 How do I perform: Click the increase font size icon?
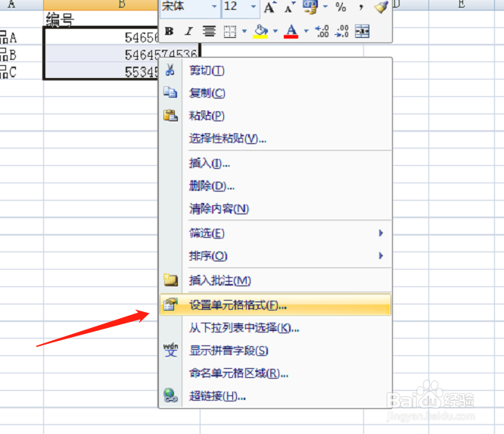(x=270, y=6)
